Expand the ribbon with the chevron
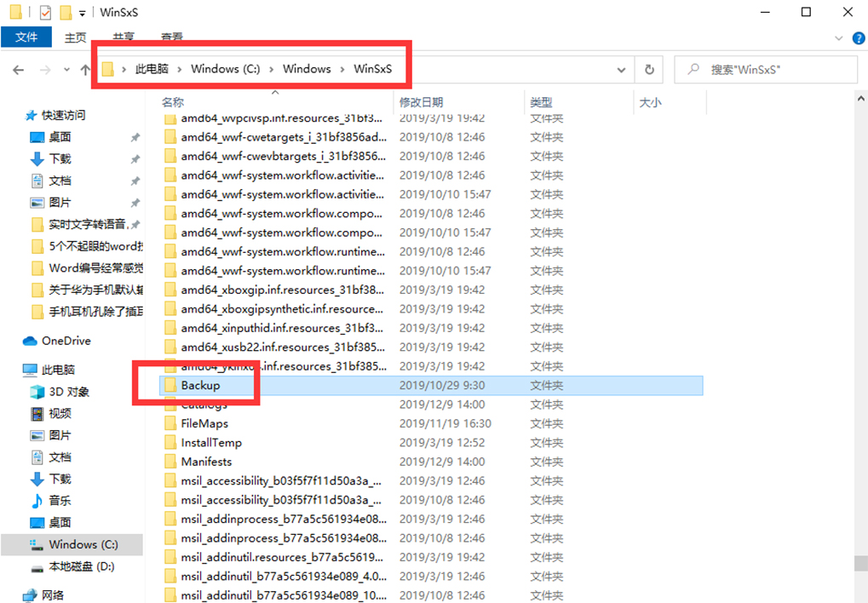This screenshot has width=868, height=603. (837, 37)
